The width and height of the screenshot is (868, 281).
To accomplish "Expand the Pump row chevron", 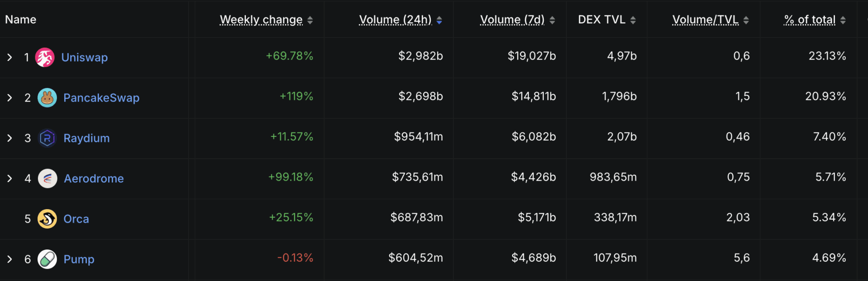I will click(9, 259).
